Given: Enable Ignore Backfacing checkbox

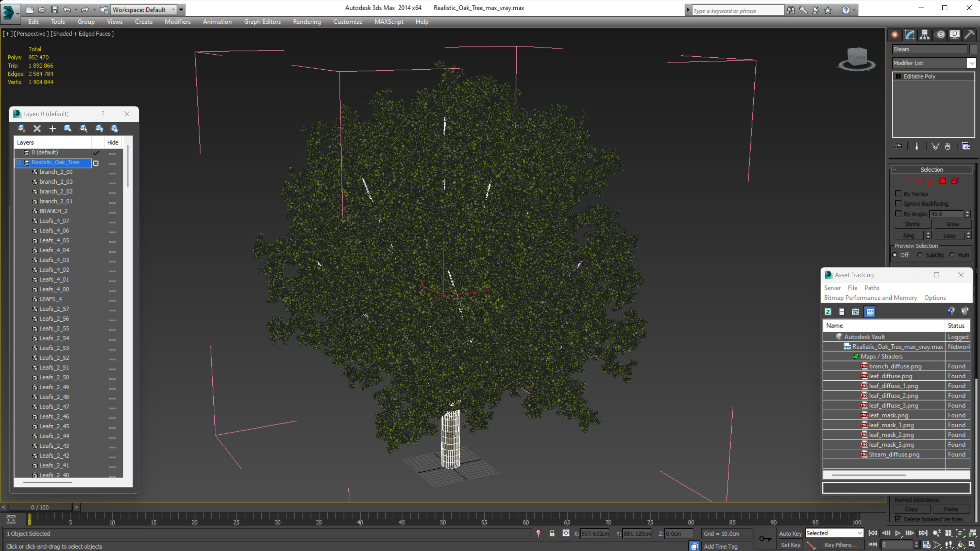Looking at the screenshot, I should click(898, 204).
